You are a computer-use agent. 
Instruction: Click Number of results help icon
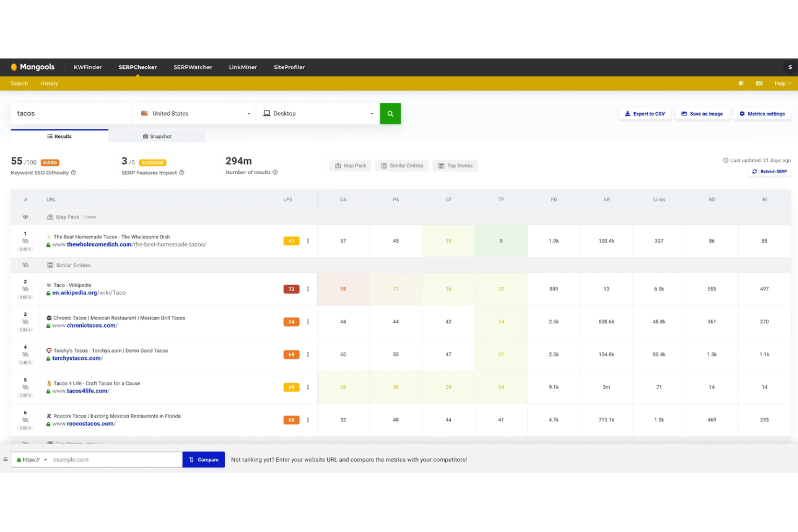click(275, 172)
